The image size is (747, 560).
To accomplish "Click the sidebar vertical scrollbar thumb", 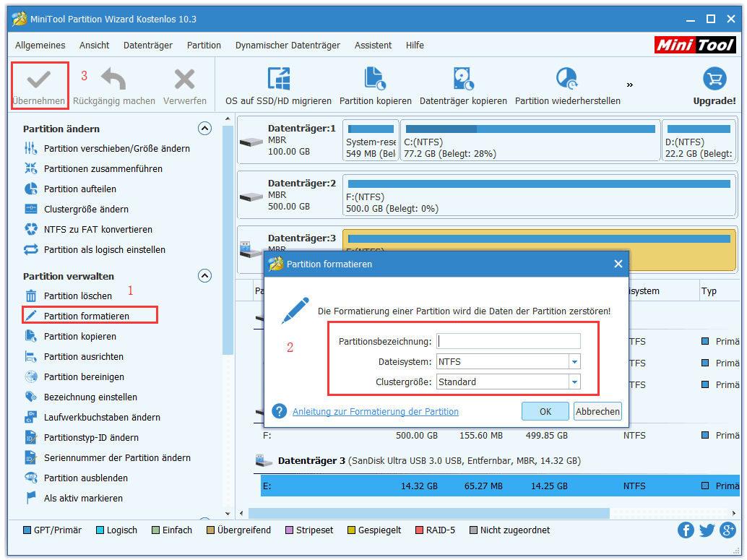I will click(228, 241).
